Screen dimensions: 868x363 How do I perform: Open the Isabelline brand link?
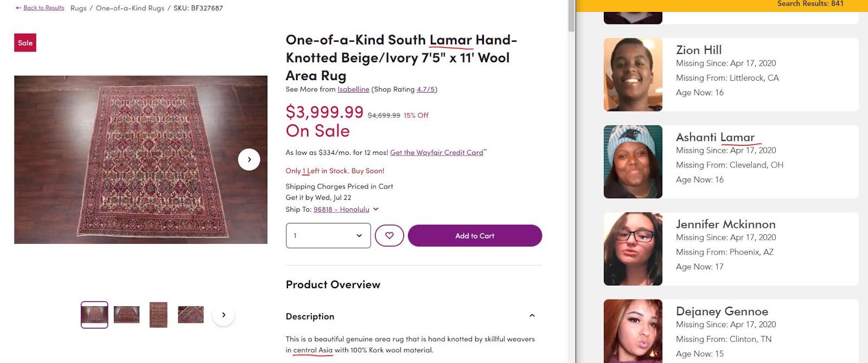[x=353, y=89]
